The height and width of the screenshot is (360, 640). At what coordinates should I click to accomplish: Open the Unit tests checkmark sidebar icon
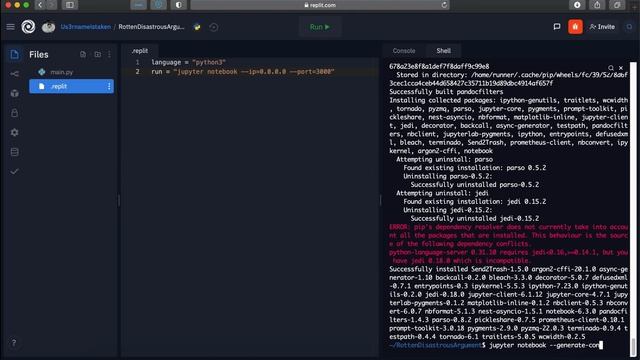14,171
